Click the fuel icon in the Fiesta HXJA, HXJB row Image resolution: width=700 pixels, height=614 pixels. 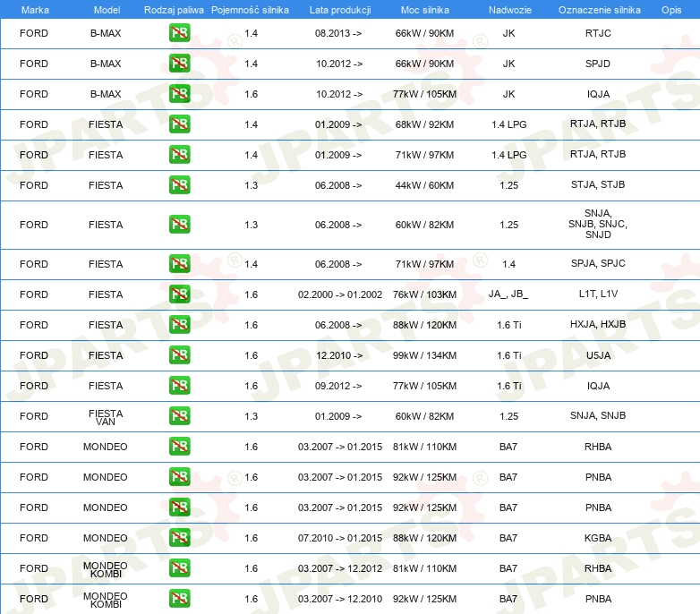click(x=179, y=325)
